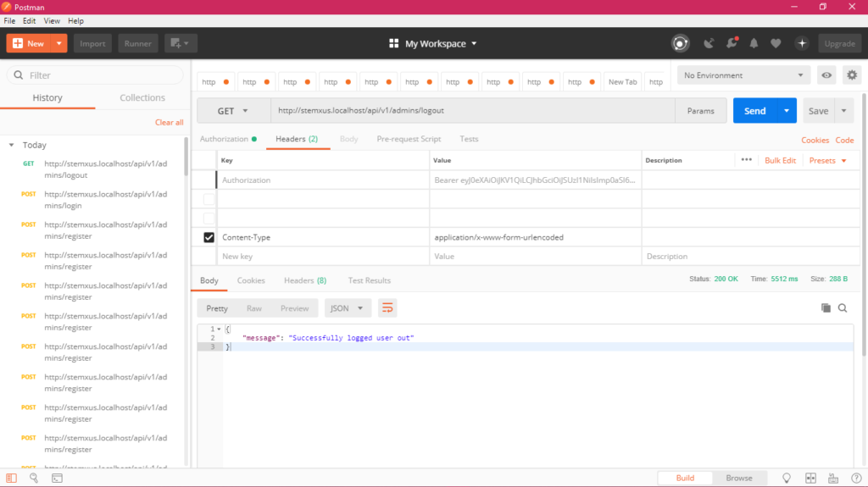Open the notifications bell icon
The width and height of the screenshot is (868, 487).
754,43
